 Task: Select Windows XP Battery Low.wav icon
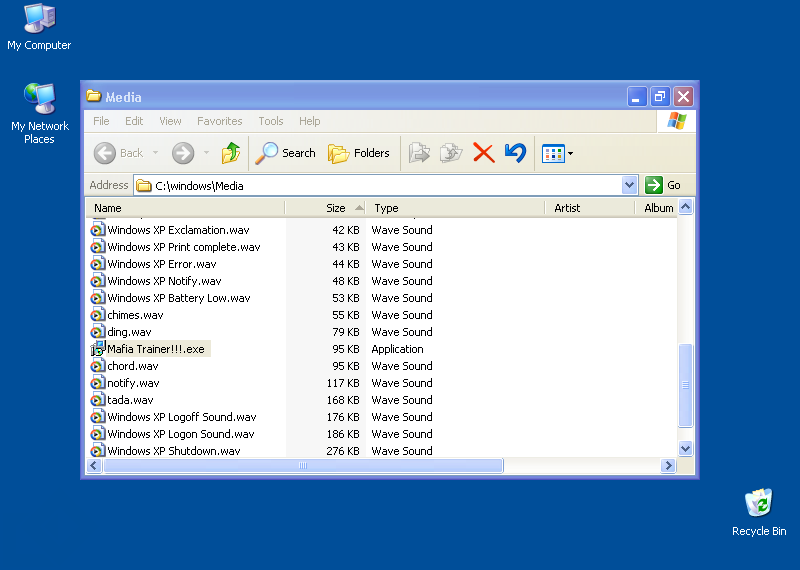[98, 298]
